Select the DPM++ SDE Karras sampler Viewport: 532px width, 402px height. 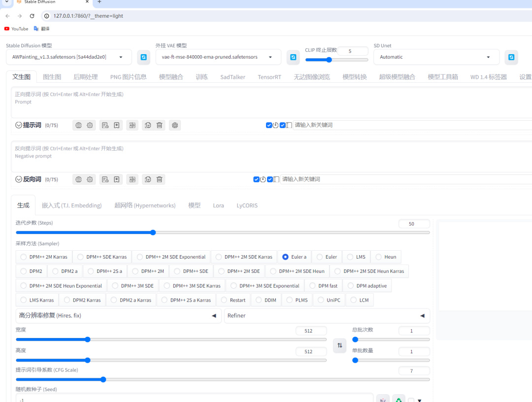click(x=102, y=257)
